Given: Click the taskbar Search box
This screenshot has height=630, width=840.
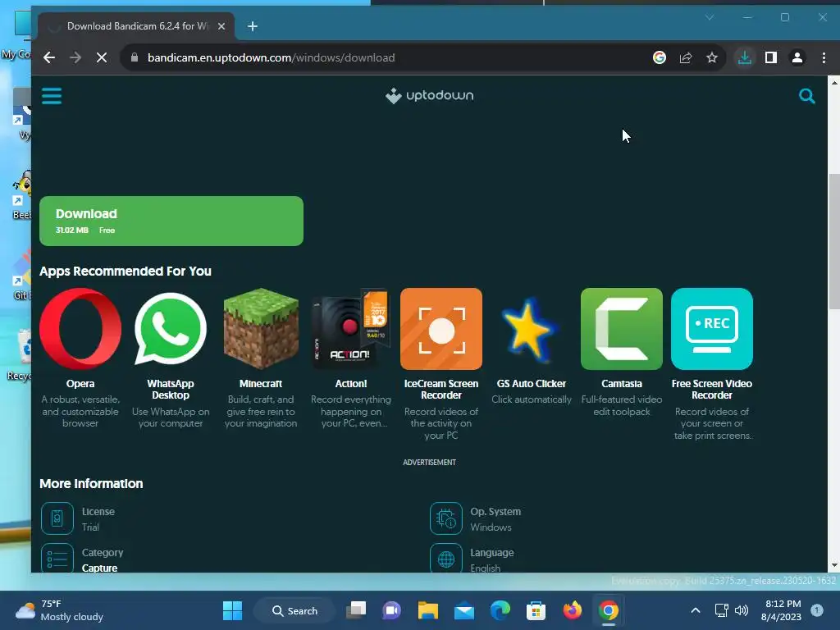Looking at the screenshot, I should click(x=295, y=610).
